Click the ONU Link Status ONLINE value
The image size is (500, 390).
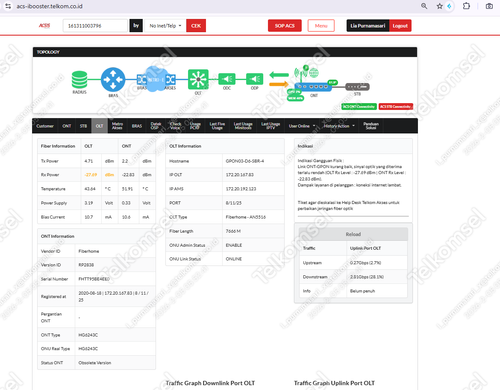pyautogui.click(x=234, y=259)
